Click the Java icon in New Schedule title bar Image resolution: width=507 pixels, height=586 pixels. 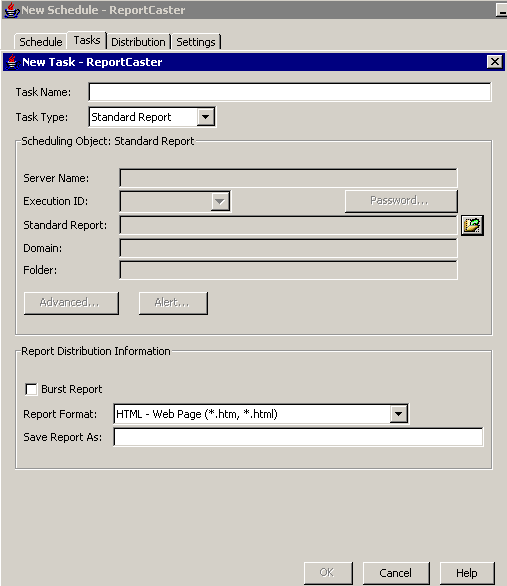12,10
